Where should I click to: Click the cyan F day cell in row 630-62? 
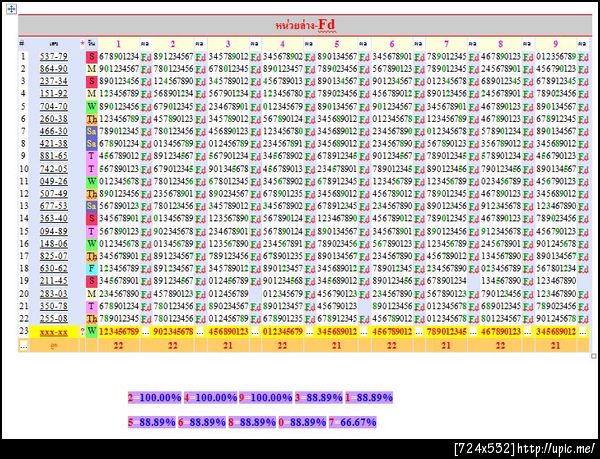pyautogui.click(x=91, y=269)
